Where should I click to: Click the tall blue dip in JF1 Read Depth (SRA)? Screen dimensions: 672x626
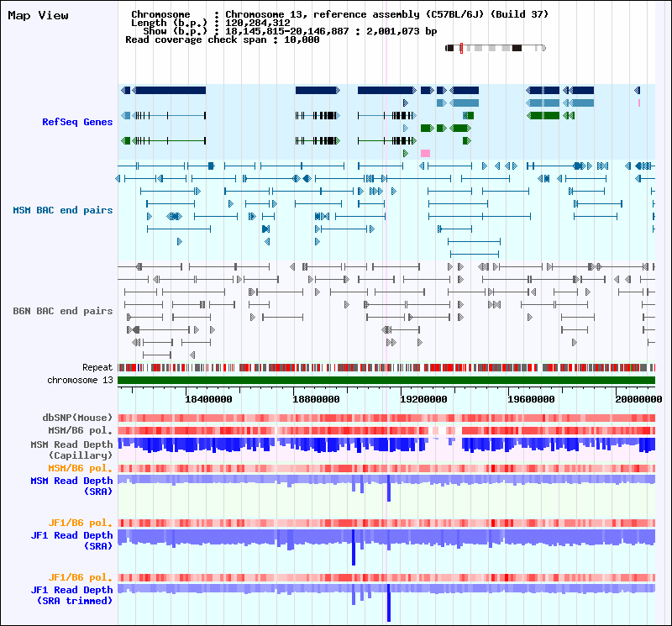click(x=354, y=547)
